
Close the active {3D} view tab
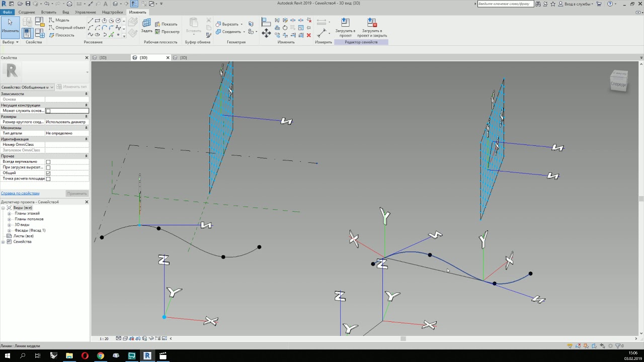point(168,58)
